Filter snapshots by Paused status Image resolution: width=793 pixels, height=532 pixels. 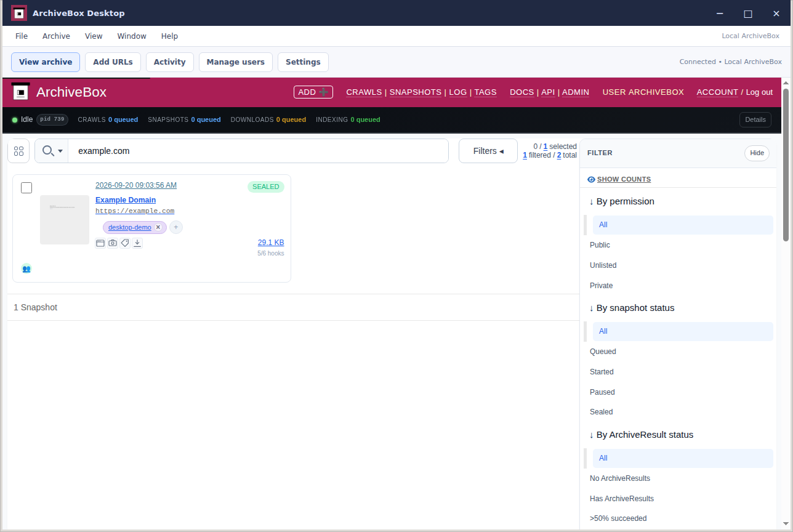pyautogui.click(x=602, y=392)
